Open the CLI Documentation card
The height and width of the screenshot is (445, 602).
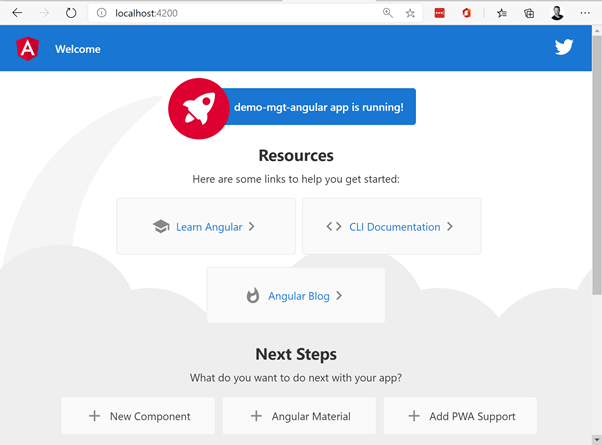(x=392, y=227)
